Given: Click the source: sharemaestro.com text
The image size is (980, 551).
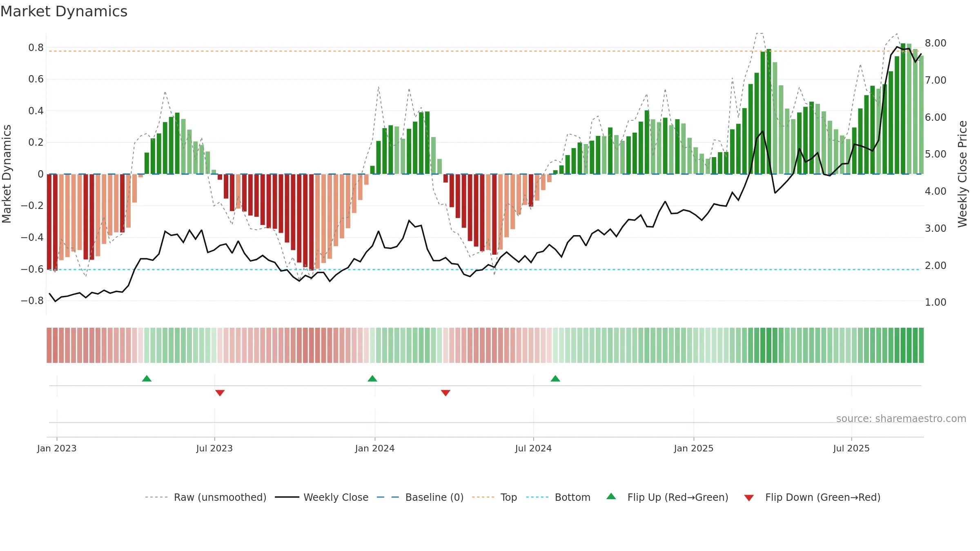Looking at the screenshot, I should point(901,418).
